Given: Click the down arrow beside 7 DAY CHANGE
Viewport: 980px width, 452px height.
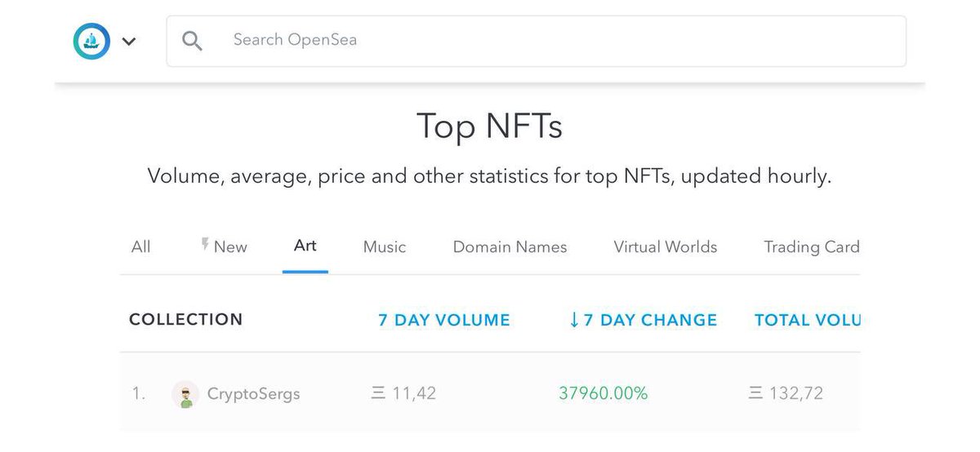Looking at the screenshot, I should tap(574, 321).
